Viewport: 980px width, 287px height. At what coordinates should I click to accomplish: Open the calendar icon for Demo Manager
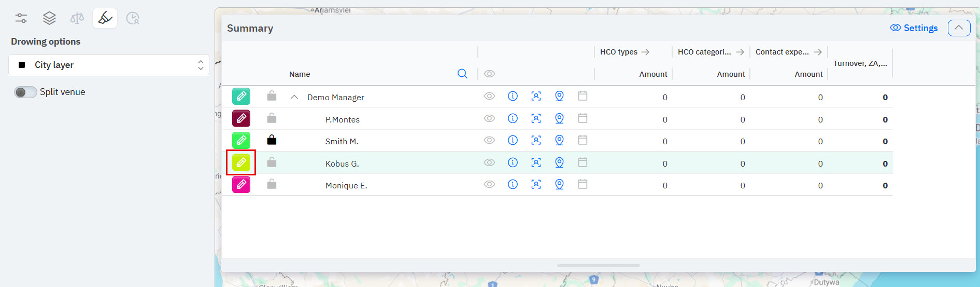tap(583, 96)
